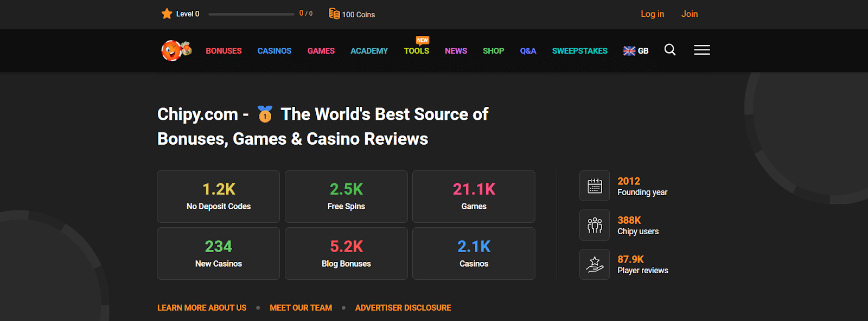Viewport: 868px width, 321px height.
Task: Click the 2012 Founding year text
Action: [x=642, y=187]
